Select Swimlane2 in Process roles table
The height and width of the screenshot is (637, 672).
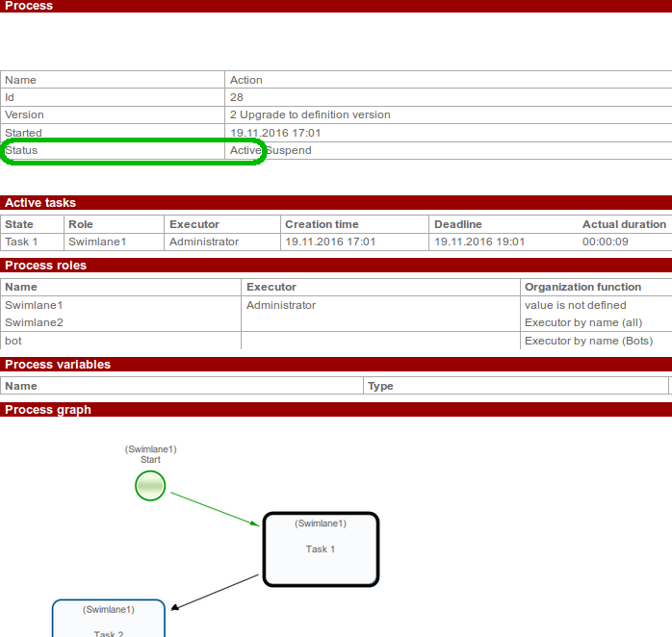pyautogui.click(x=34, y=322)
